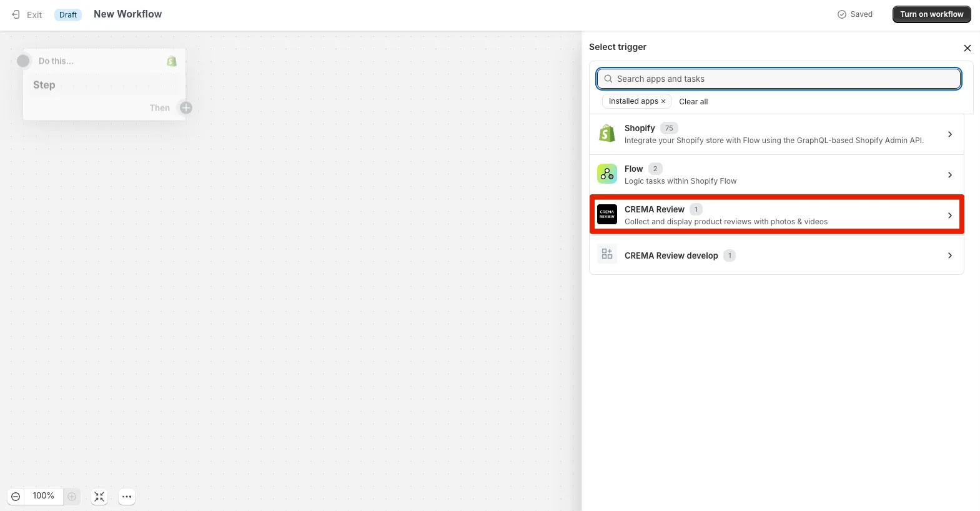Viewport: 980px width, 511px height.
Task: Expand the Shopify row chevron
Action: pyautogui.click(x=949, y=134)
